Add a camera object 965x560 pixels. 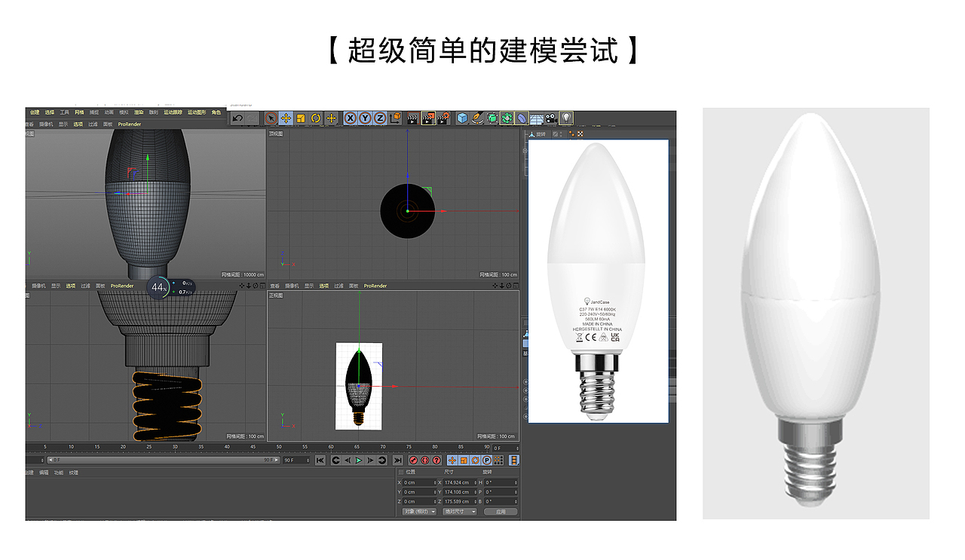[x=551, y=118]
